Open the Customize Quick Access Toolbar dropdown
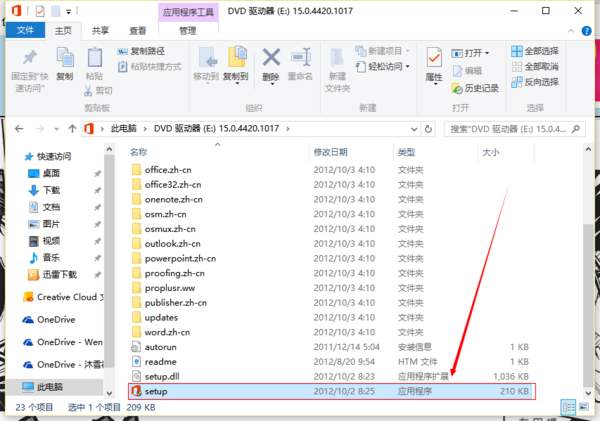The height and width of the screenshot is (421, 600). point(68,12)
